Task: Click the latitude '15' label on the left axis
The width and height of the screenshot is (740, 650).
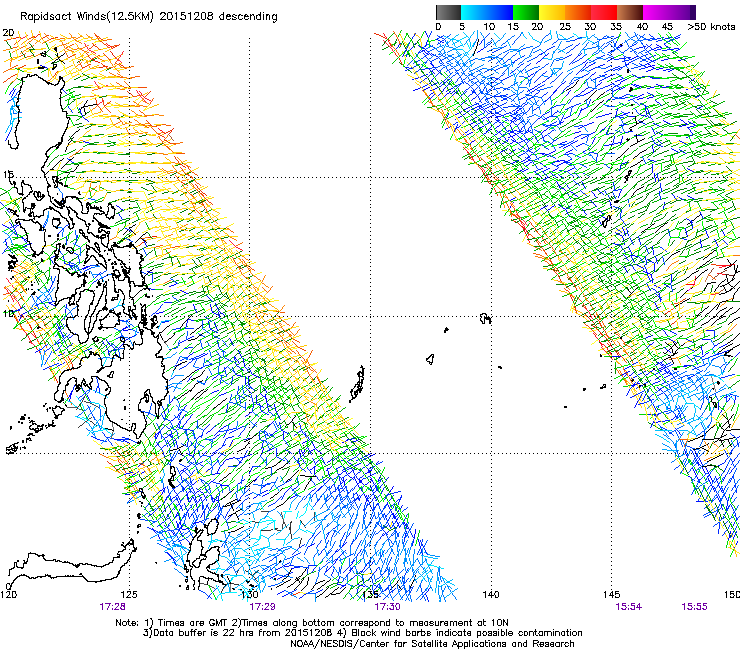Action: [x=8, y=175]
